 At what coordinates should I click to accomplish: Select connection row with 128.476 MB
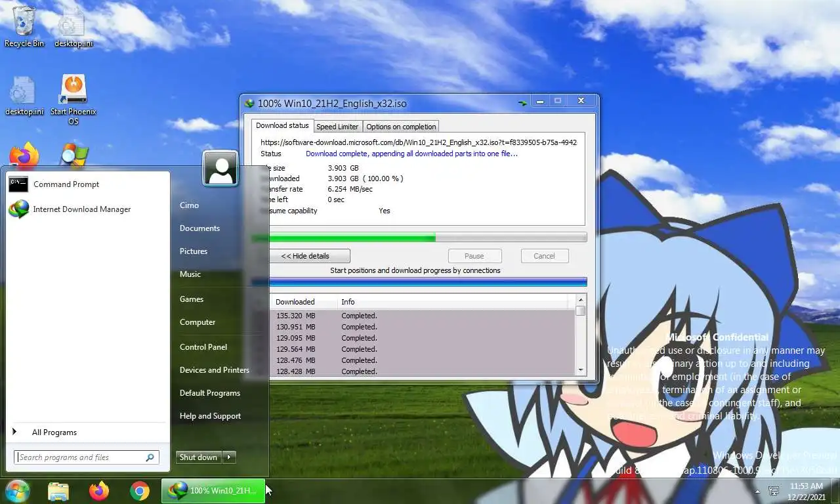pos(423,360)
